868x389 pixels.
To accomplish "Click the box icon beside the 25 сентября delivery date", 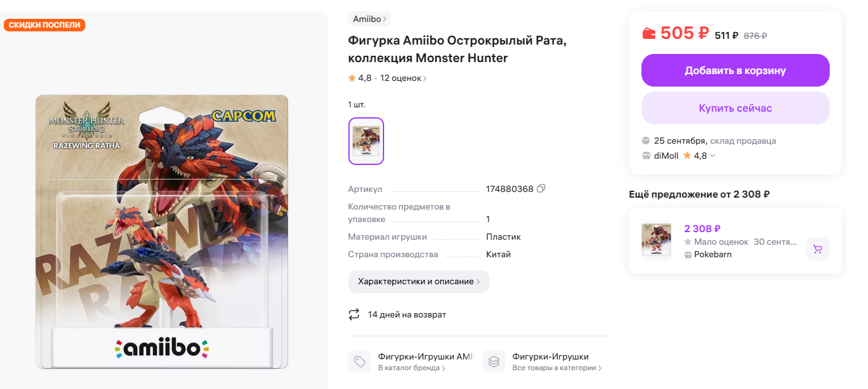I will point(646,141).
